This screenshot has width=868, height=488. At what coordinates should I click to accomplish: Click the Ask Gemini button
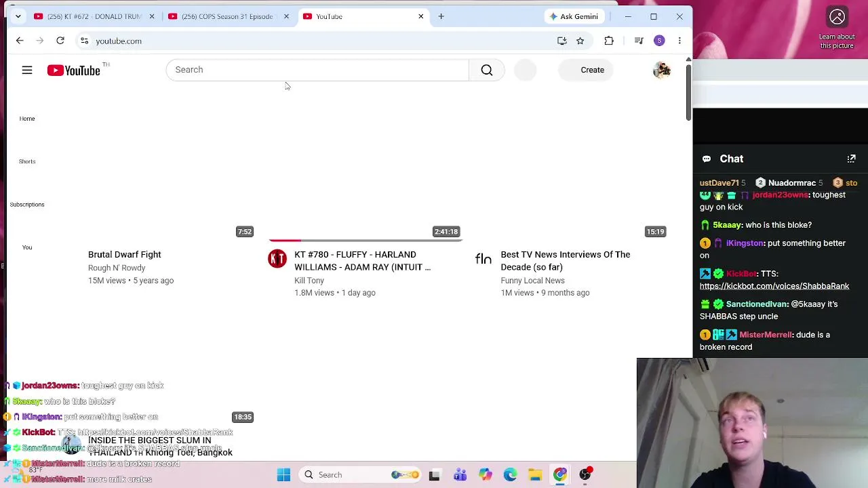(574, 16)
